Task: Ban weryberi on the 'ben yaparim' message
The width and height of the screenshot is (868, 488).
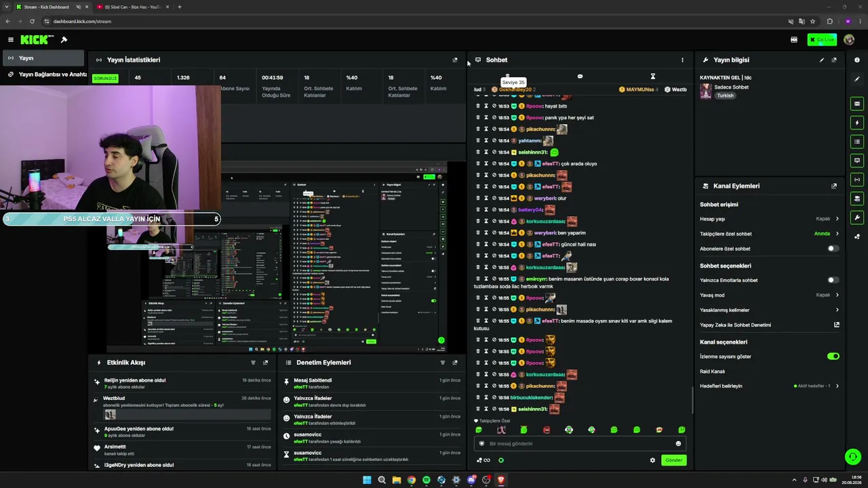Action: pos(494,233)
